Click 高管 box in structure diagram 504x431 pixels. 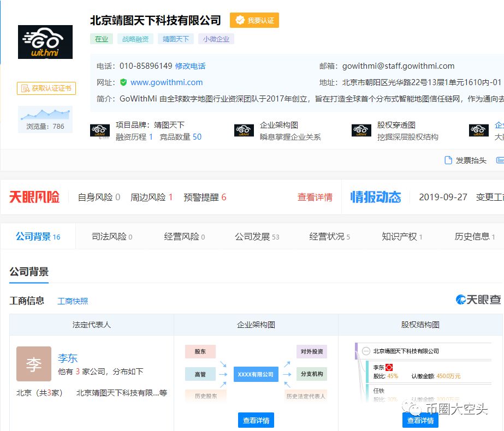[200, 374]
